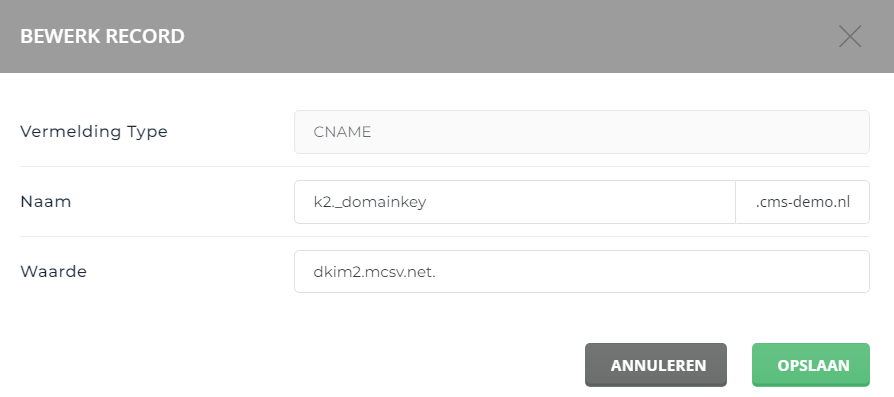Viewport: 894px width, 397px height.
Task: Click the grey CNAME placeholder text
Action: click(x=342, y=132)
